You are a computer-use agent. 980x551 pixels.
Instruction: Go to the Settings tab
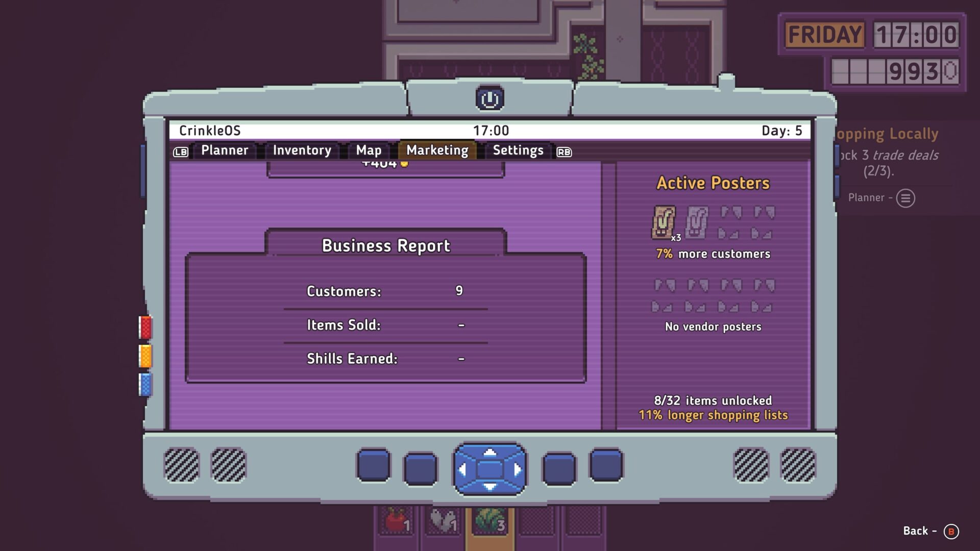pos(518,151)
